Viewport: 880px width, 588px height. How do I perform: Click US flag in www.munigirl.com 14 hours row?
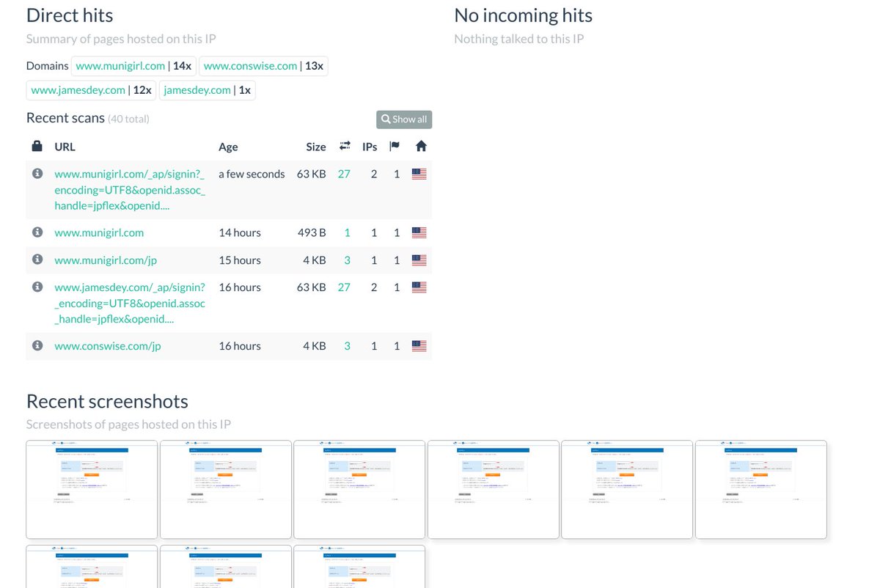click(419, 232)
